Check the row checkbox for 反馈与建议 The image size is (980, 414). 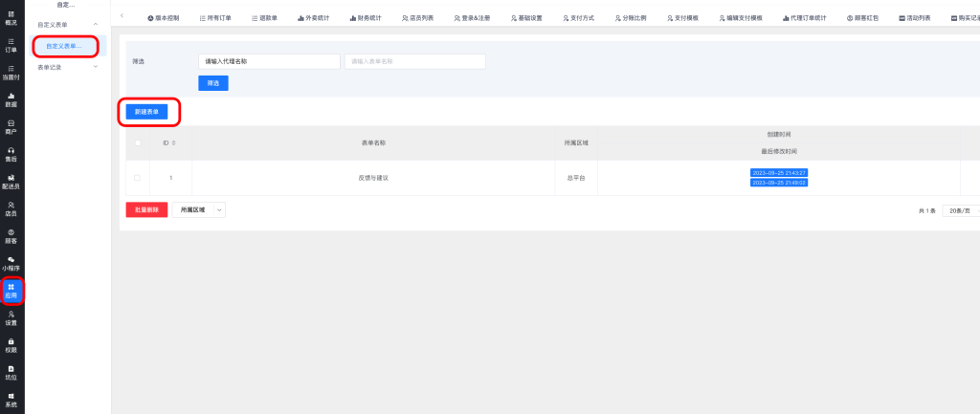(x=137, y=178)
